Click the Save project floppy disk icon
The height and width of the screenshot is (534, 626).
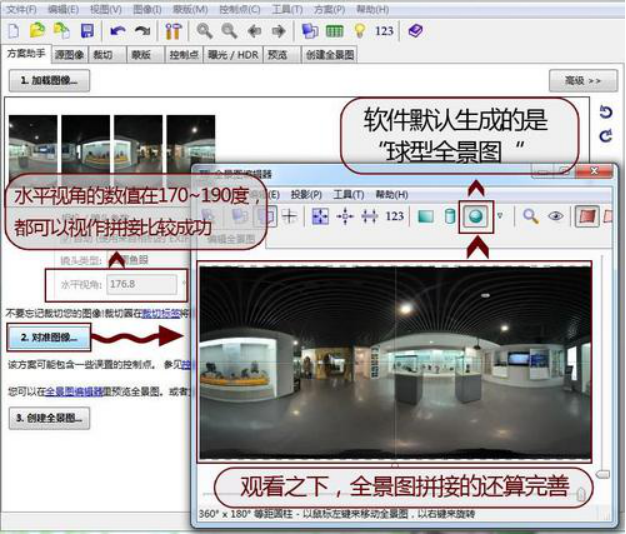click(x=87, y=31)
